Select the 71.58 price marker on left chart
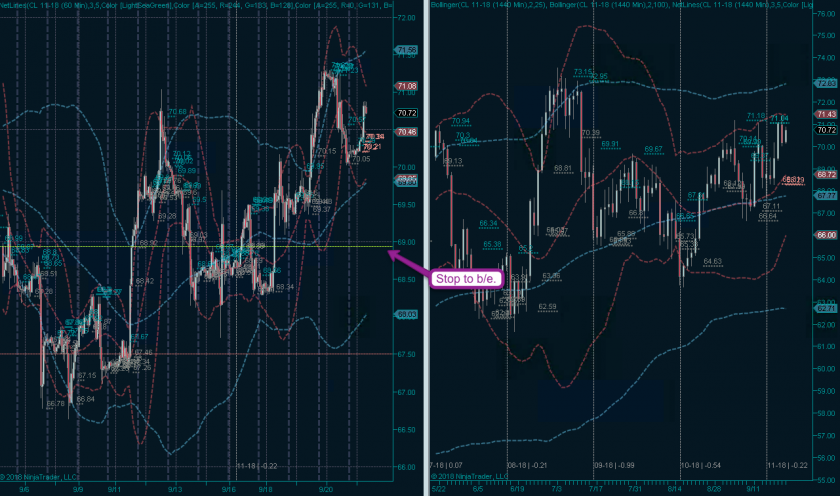Screen dimensions: 840x496 [407, 50]
